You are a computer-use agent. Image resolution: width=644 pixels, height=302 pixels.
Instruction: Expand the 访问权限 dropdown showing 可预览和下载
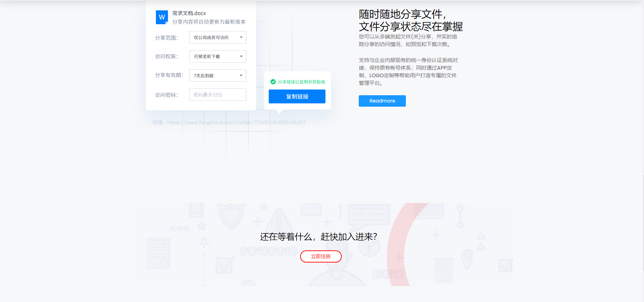(x=217, y=56)
